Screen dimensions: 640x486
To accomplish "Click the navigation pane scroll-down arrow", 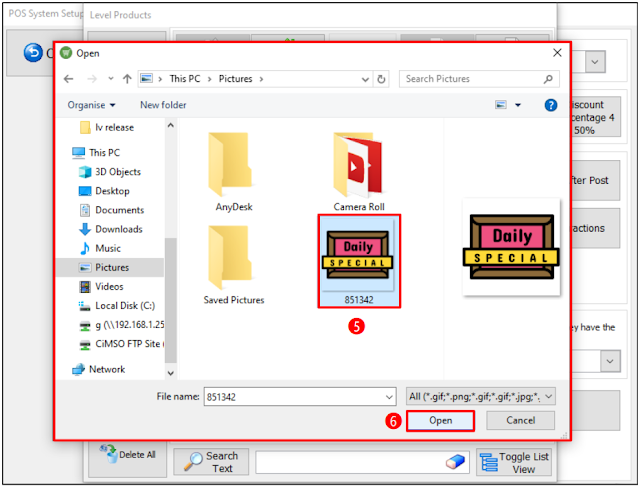I will [171, 373].
